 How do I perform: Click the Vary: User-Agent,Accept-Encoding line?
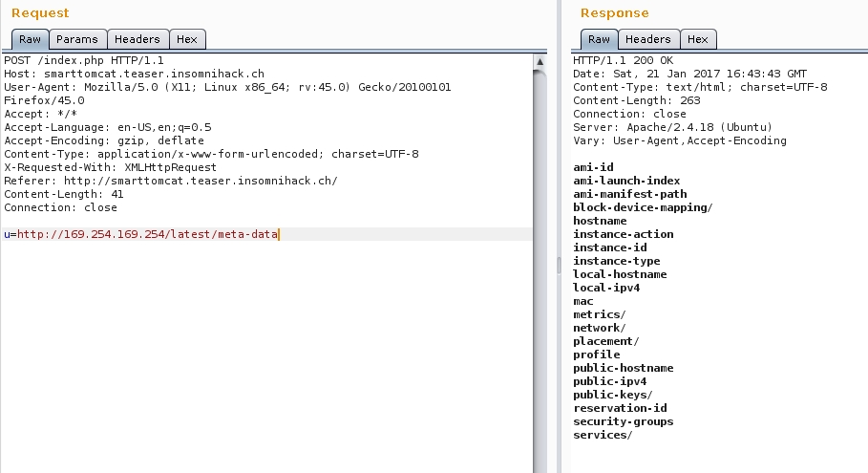(x=680, y=140)
